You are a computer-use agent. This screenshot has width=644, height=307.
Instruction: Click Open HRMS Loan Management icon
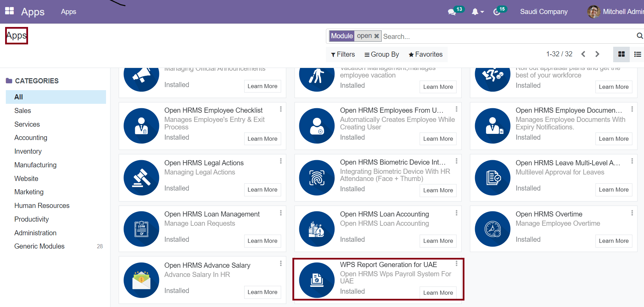(x=141, y=229)
